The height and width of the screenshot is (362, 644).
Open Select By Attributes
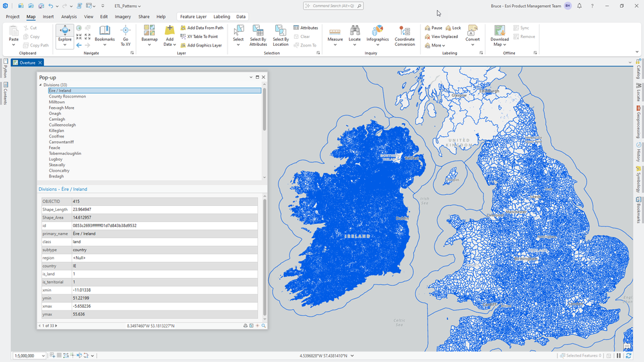tap(258, 34)
